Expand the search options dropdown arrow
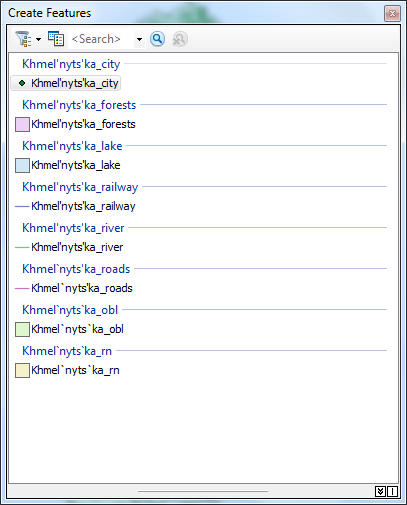 coord(139,39)
